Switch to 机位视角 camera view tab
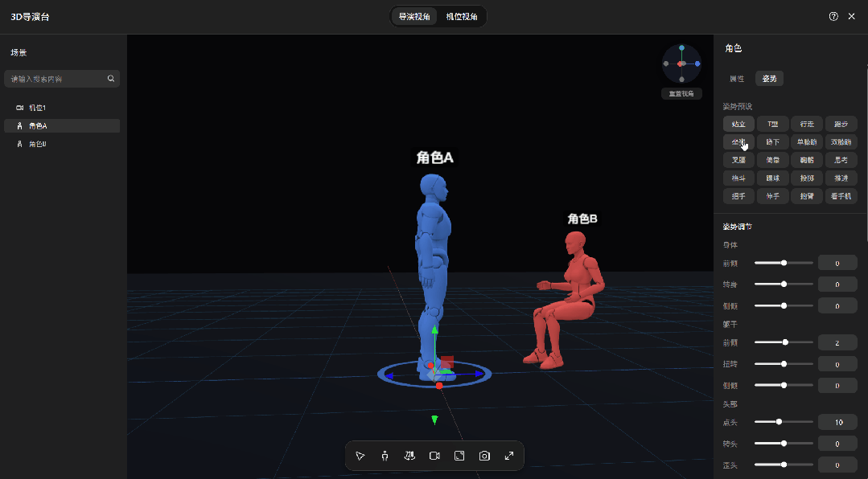 tap(462, 17)
